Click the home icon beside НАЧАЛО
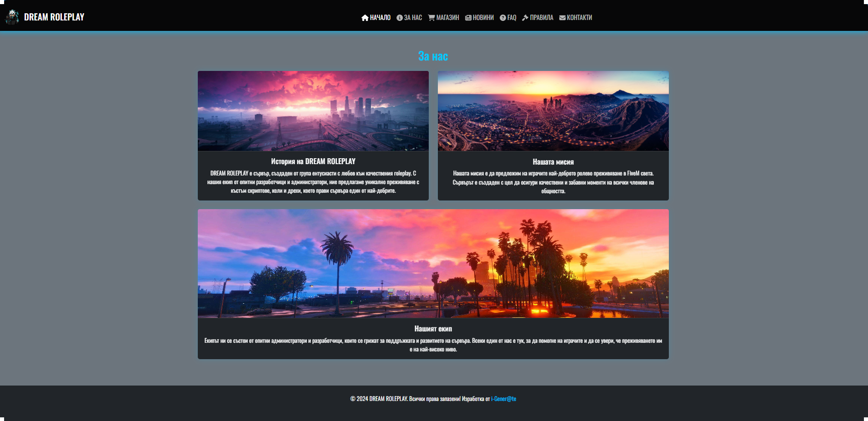 click(365, 18)
